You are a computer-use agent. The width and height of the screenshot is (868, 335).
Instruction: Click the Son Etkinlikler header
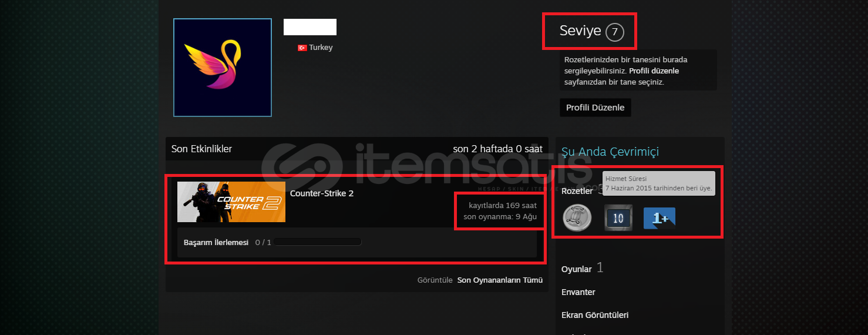click(x=201, y=149)
